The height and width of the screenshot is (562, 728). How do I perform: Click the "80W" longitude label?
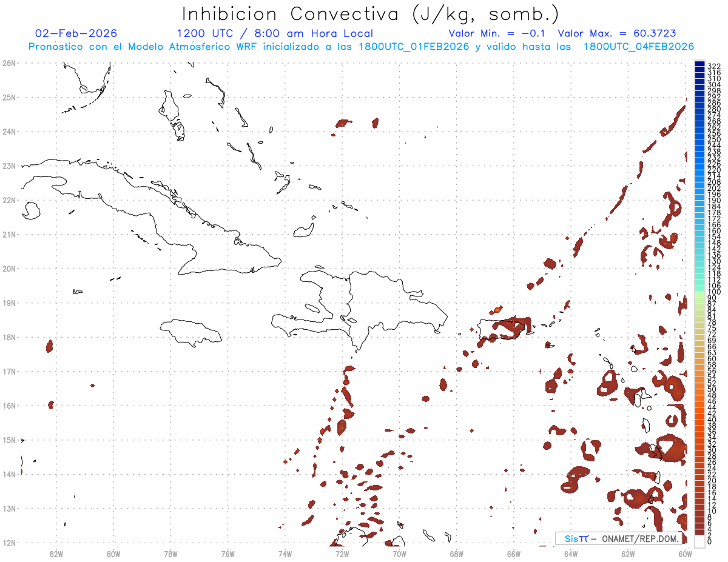tap(113, 554)
